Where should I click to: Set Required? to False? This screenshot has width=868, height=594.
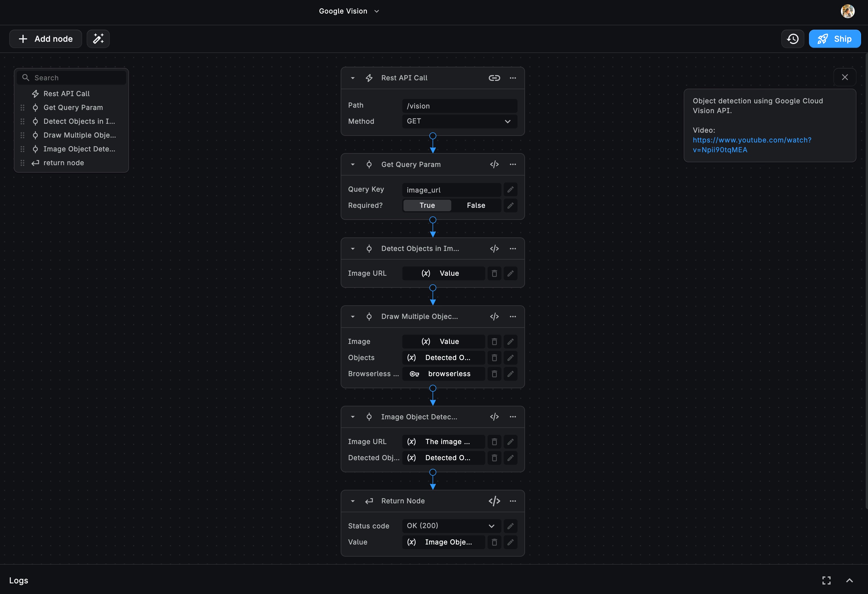476,205
